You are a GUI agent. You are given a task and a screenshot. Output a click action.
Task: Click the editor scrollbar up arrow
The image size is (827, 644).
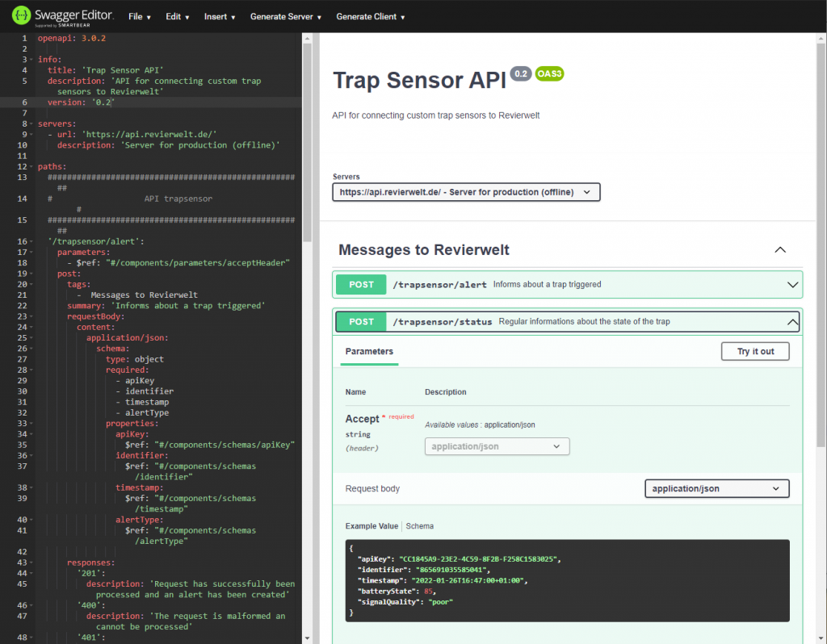tap(307, 39)
